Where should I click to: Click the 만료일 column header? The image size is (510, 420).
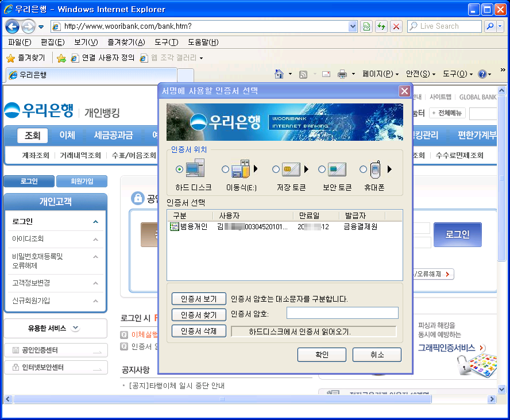tap(316, 215)
